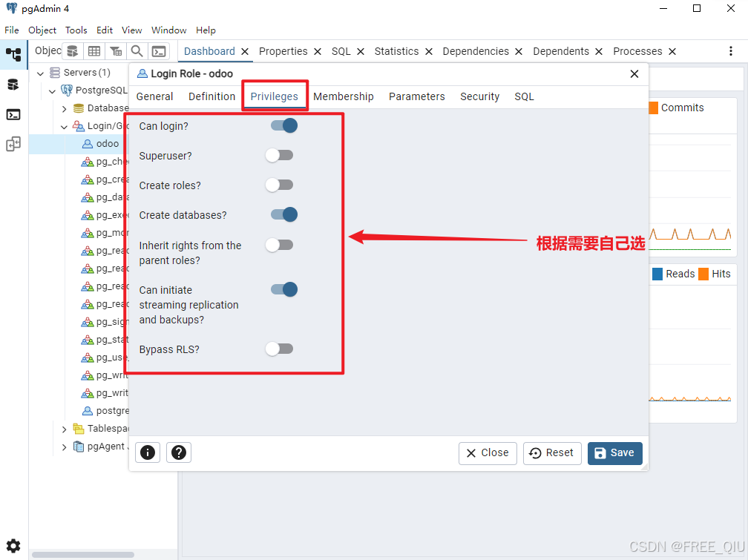Select the postgres role in tree
This screenshot has width=748, height=560.
pyautogui.click(x=113, y=411)
